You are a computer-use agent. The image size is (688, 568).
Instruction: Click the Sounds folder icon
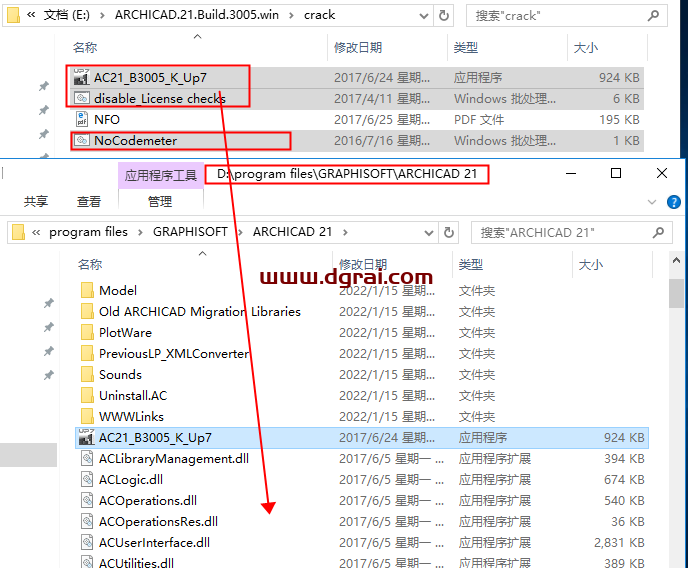(87, 375)
